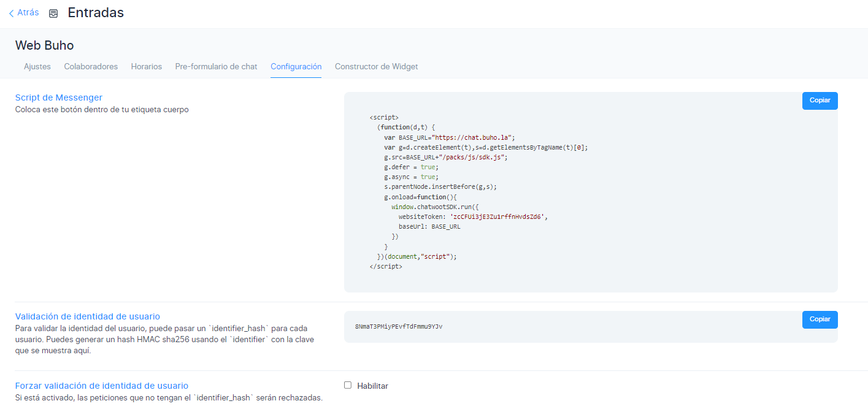This screenshot has height=409, width=868.
Task: Click the websiteToken value in the script
Action: 498,216
